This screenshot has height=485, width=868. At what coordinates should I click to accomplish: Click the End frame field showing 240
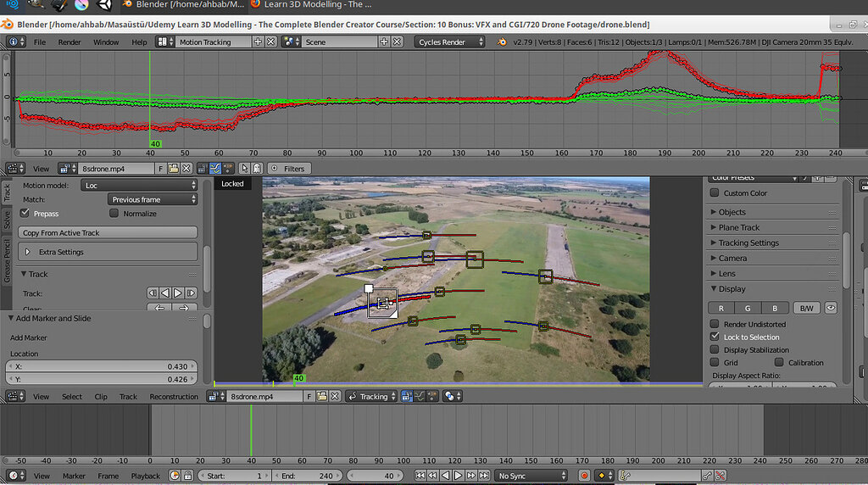point(308,476)
